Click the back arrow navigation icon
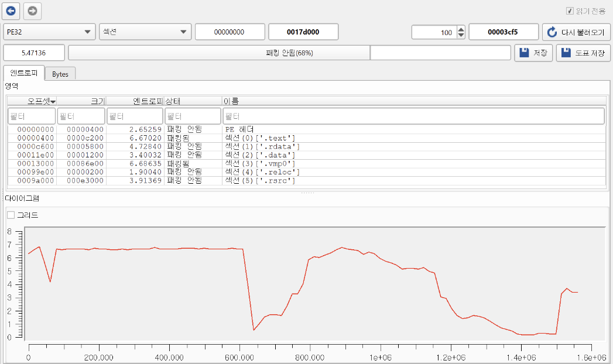This screenshot has width=613, height=364. [x=12, y=11]
